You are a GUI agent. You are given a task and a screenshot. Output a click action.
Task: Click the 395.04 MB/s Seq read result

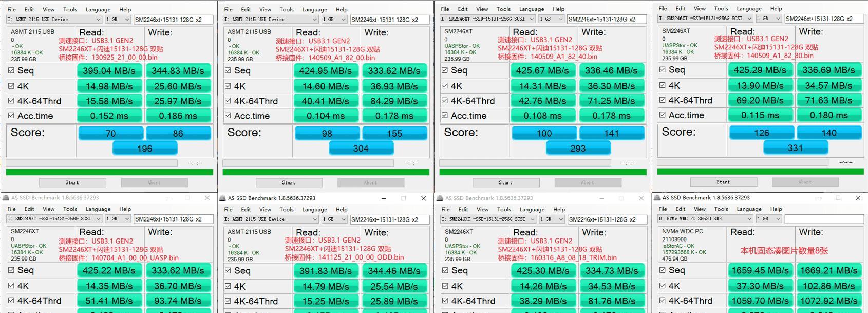(109, 71)
